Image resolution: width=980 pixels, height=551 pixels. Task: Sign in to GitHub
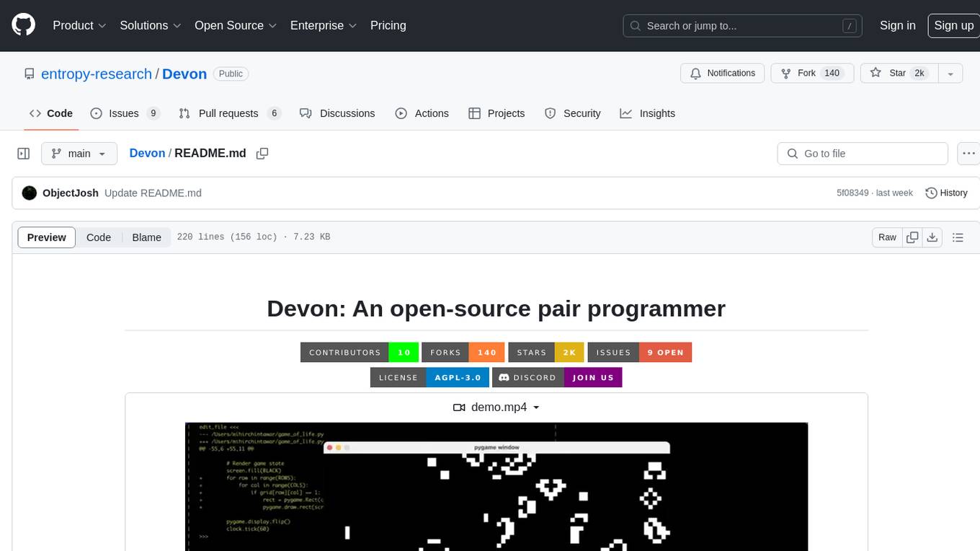pyautogui.click(x=898, y=25)
